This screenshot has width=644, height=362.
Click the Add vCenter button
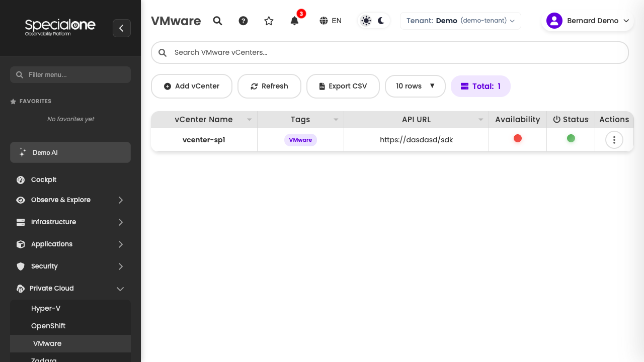click(x=192, y=86)
